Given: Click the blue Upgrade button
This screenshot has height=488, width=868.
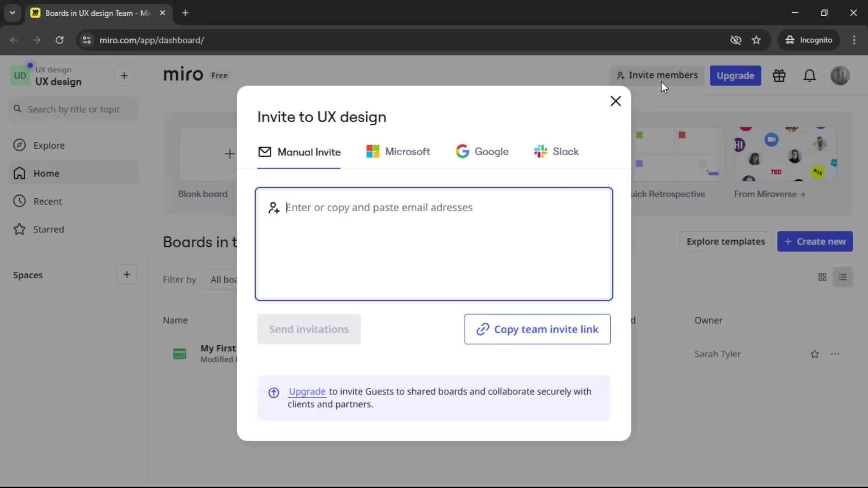Looking at the screenshot, I should pos(735,75).
